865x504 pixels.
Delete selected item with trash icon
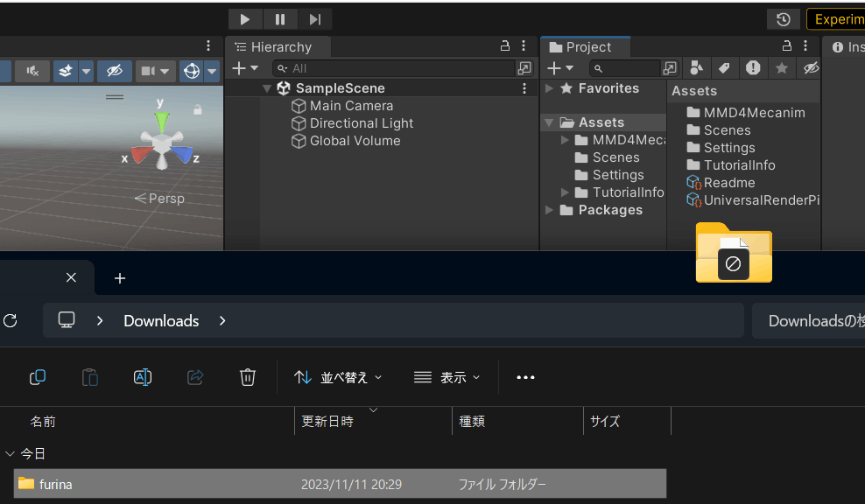248,377
